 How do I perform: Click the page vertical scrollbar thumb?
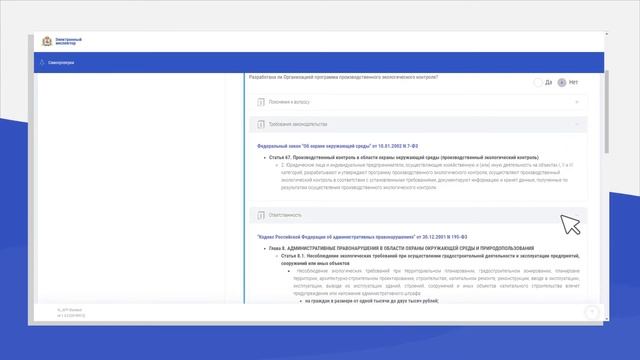607,112
